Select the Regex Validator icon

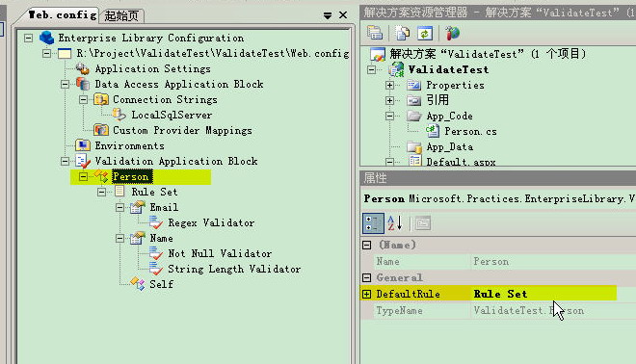(156, 222)
